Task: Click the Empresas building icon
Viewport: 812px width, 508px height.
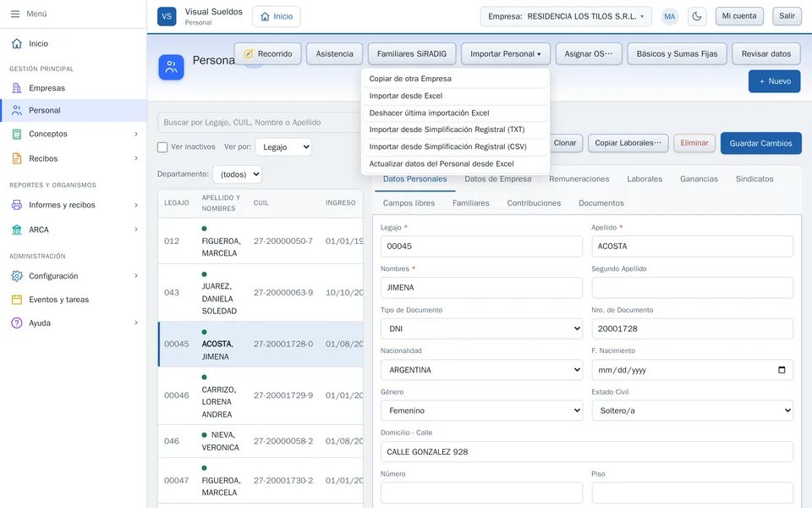Action: tap(17, 88)
